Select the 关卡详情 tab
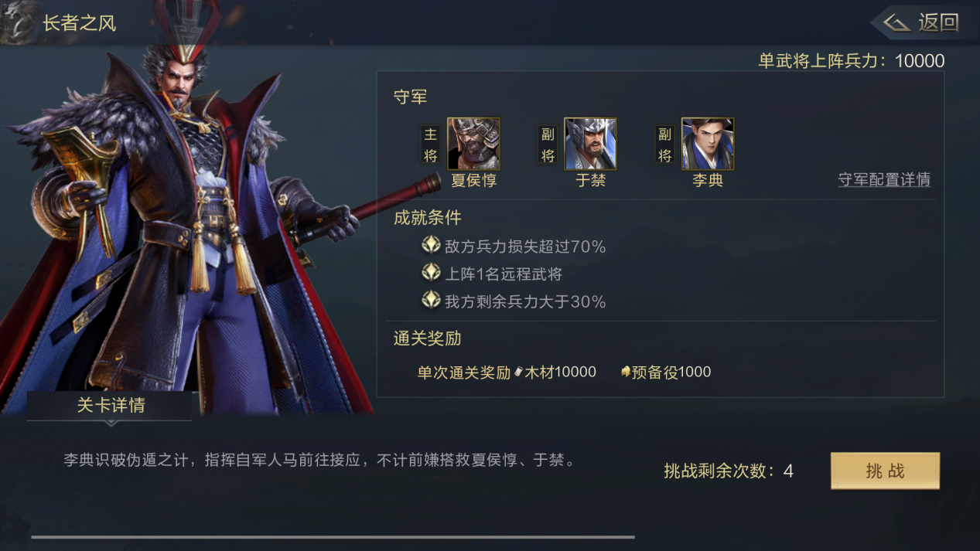This screenshot has width=980, height=551. coord(110,406)
